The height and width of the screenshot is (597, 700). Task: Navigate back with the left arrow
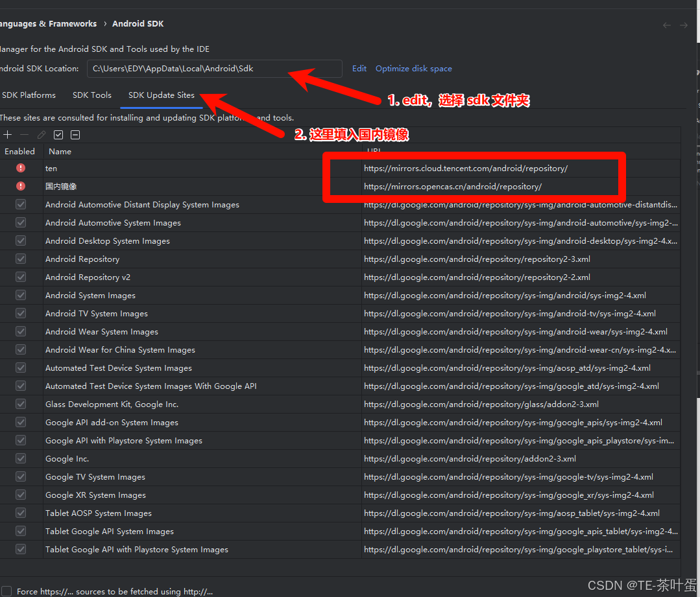click(x=667, y=25)
